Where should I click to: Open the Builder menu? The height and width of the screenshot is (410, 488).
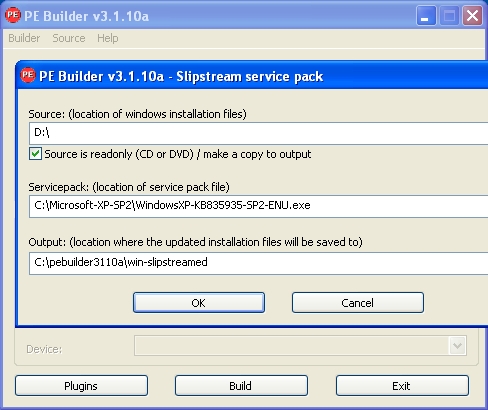pyautogui.click(x=24, y=38)
